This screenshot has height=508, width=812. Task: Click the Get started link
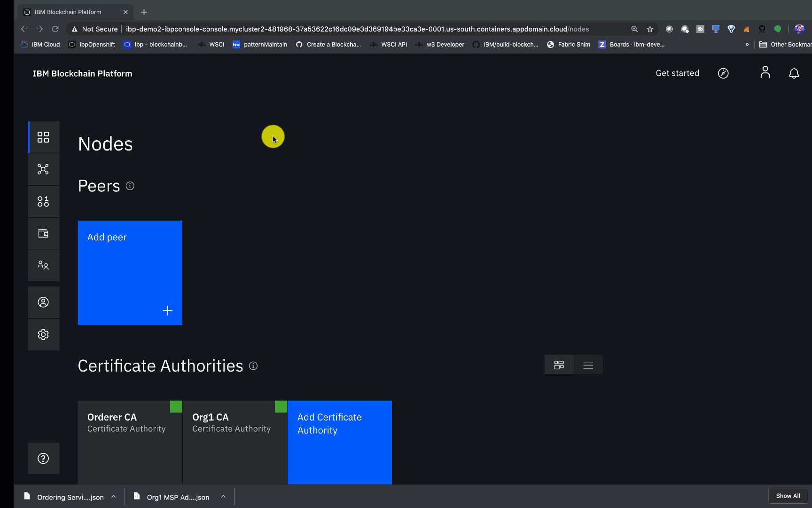click(677, 73)
